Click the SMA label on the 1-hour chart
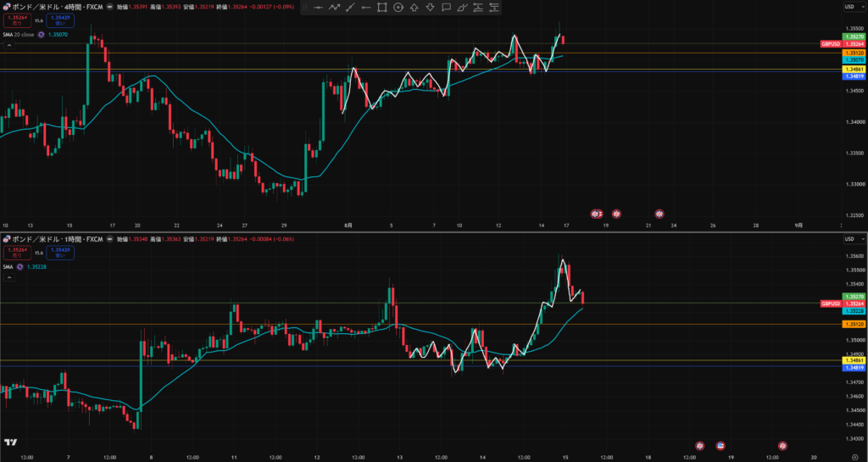 [8, 267]
